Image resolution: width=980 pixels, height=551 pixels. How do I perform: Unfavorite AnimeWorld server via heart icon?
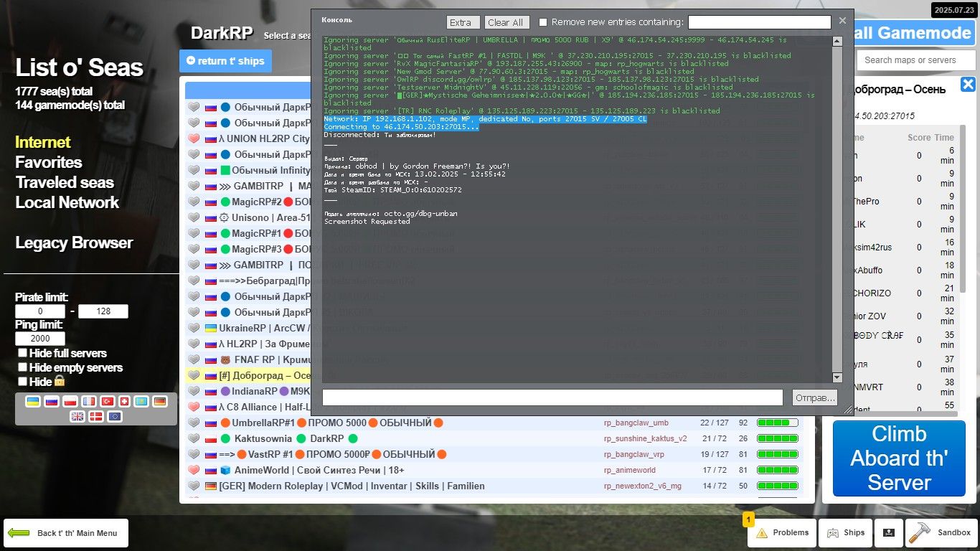(194, 470)
